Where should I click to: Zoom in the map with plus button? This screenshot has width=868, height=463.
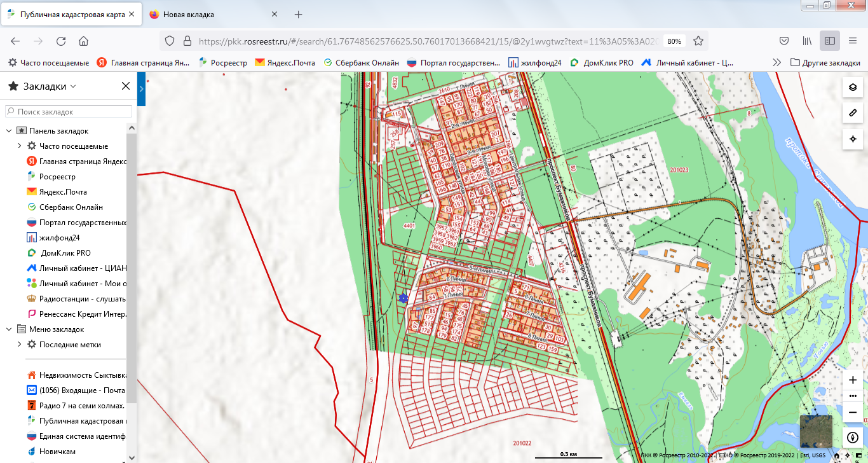pyautogui.click(x=852, y=380)
